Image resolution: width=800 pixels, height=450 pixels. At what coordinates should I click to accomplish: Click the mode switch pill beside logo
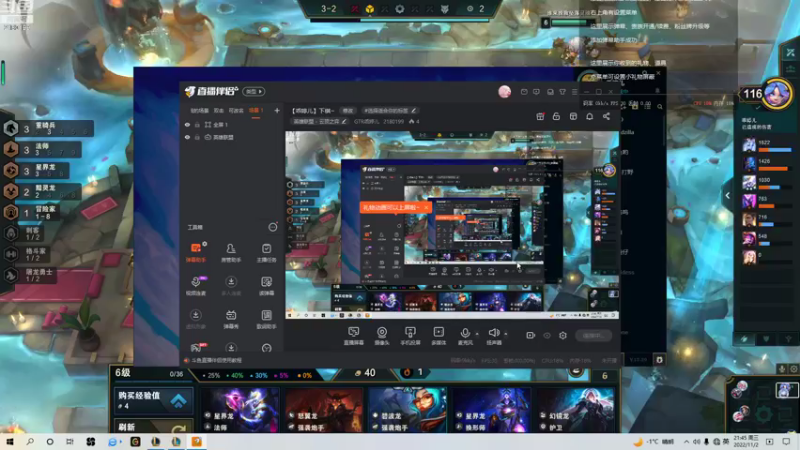(254, 91)
